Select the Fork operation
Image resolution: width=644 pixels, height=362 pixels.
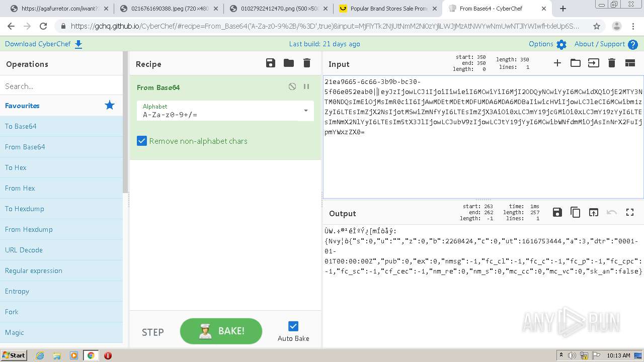tap(61, 312)
